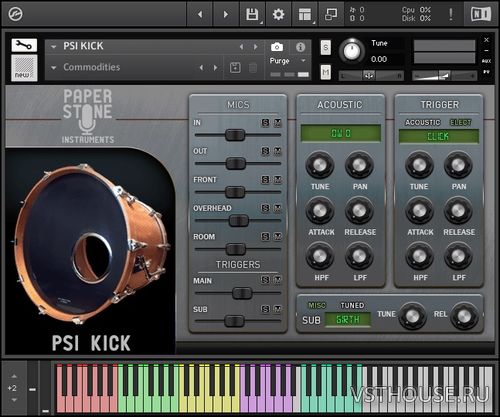The image size is (500, 417).
Task: Shift keyboard octave up arrow
Action: (14, 376)
